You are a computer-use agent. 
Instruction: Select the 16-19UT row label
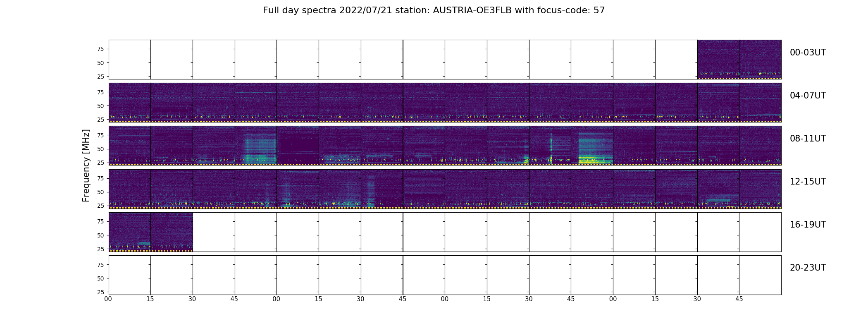click(808, 225)
